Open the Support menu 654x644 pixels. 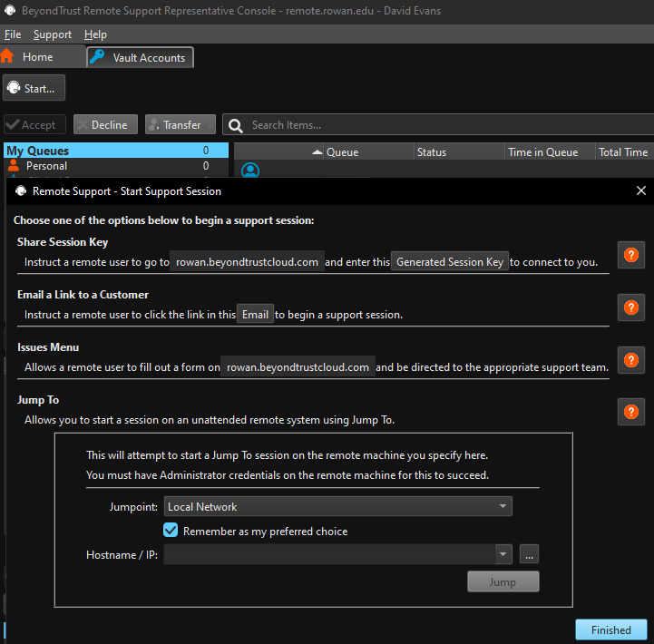click(53, 34)
